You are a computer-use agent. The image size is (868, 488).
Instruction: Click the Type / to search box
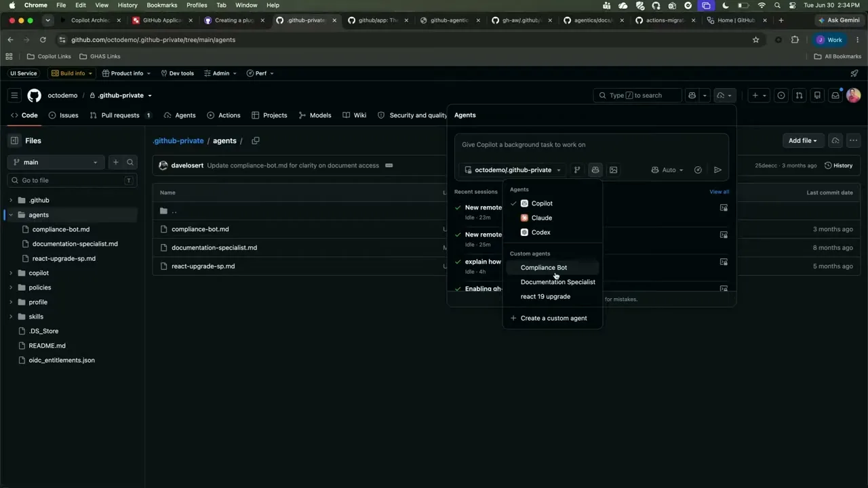637,96
